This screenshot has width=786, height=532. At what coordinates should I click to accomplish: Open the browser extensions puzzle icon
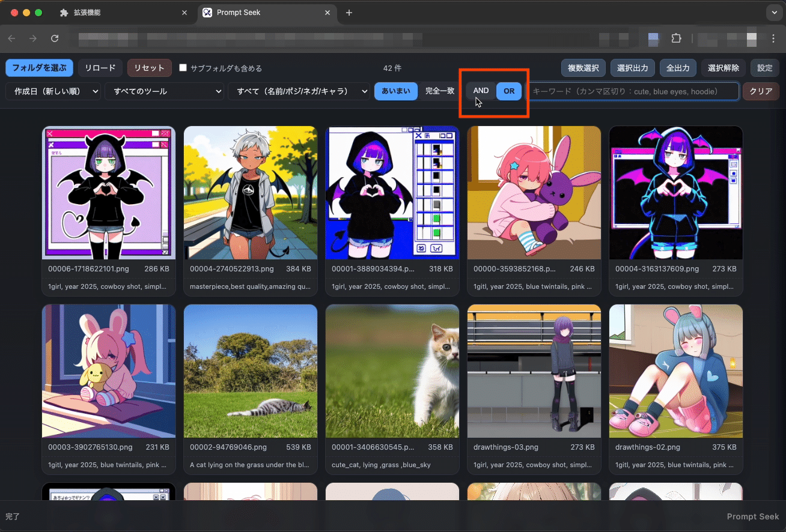click(676, 38)
